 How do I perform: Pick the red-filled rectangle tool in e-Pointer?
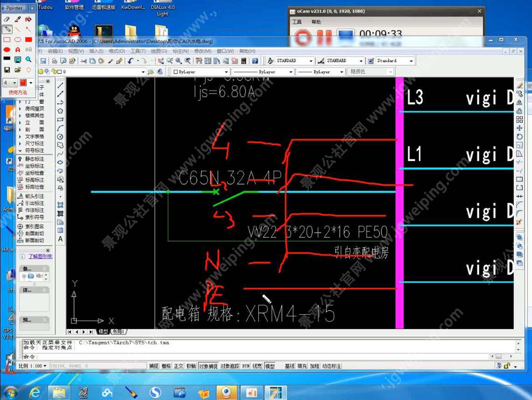29,40
